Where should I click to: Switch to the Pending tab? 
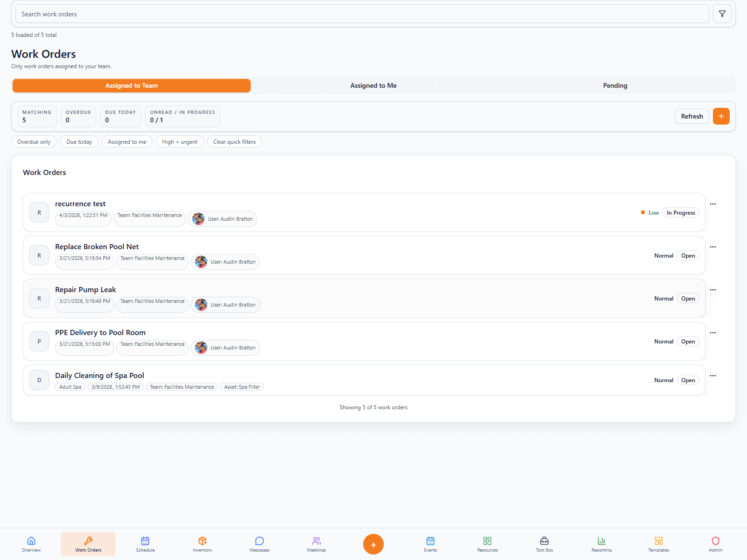(x=615, y=85)
